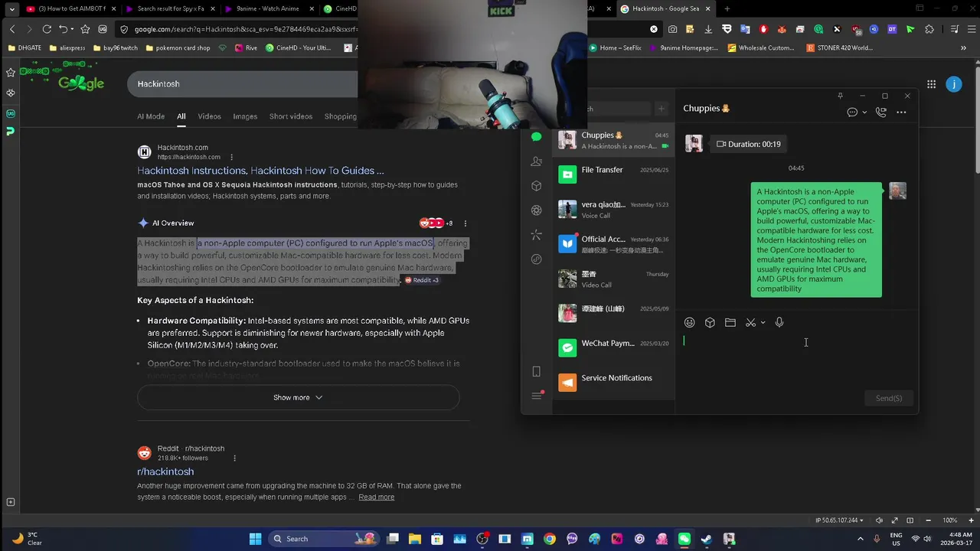
Task: Open vera qiao conversation
Action: pyautogui.click(x=613, y=209)
